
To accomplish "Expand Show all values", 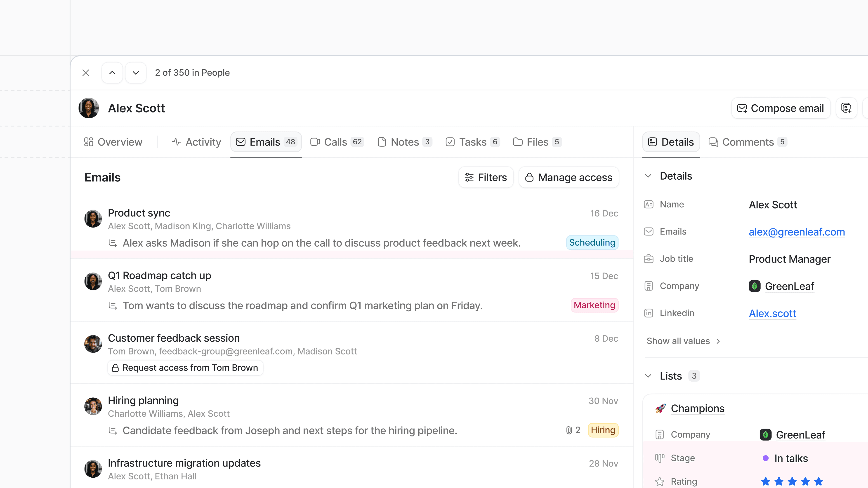I will coord(683,341).
